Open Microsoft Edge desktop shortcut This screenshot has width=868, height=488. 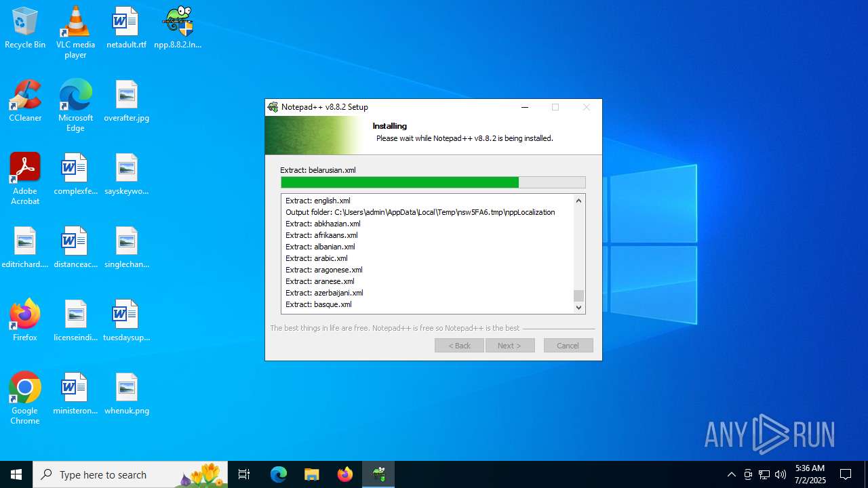click(75, 105)
